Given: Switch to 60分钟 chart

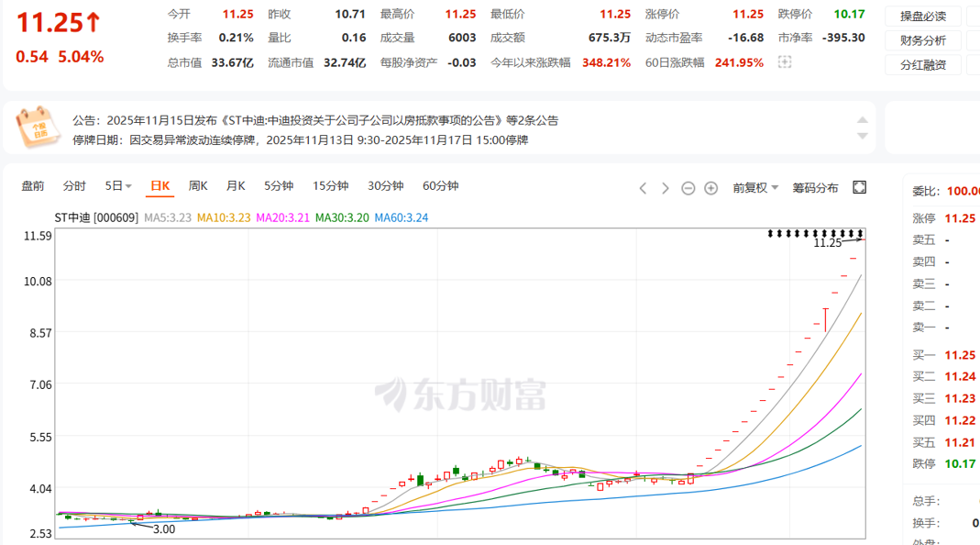Looking at the screenshot, I should coord(441,186).
